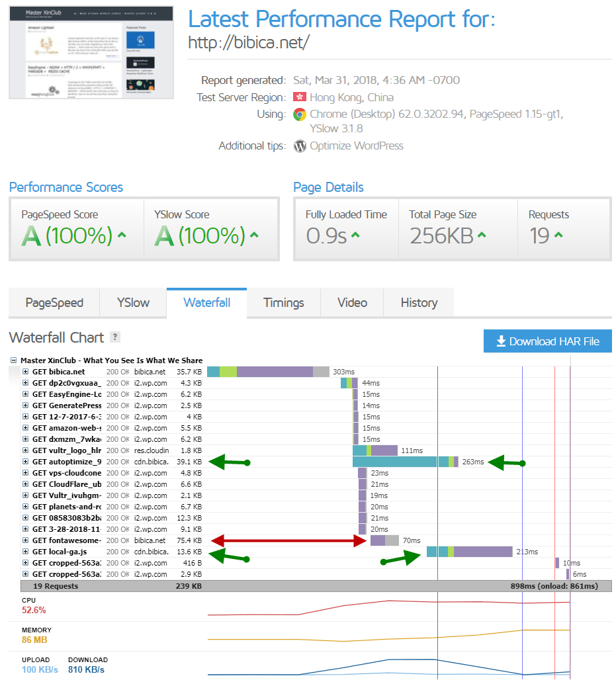Screen dimensions: 616x680
Task: Click the Fully Loaded Time up arrow
Action: [355, 235]
